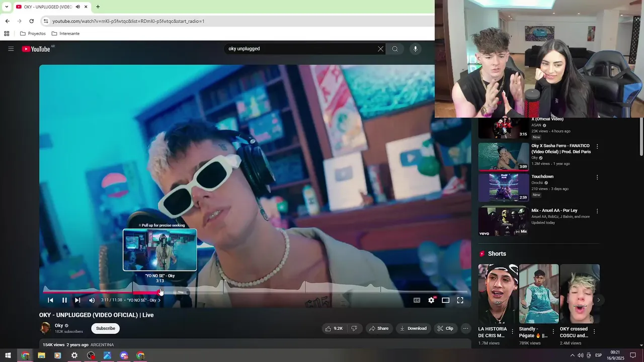Mute the video player volume
The width and height of the screenshot is (644, 362).
click(x=92, y=300)
